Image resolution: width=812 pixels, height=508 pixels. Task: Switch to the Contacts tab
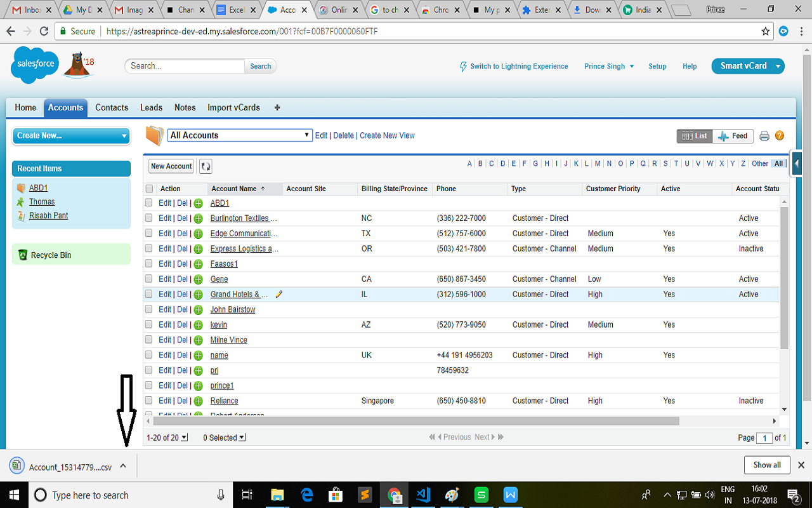point(111,107)
